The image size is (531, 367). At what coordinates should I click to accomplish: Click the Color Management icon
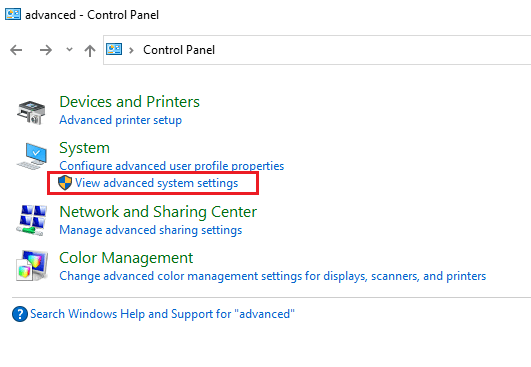32,266
